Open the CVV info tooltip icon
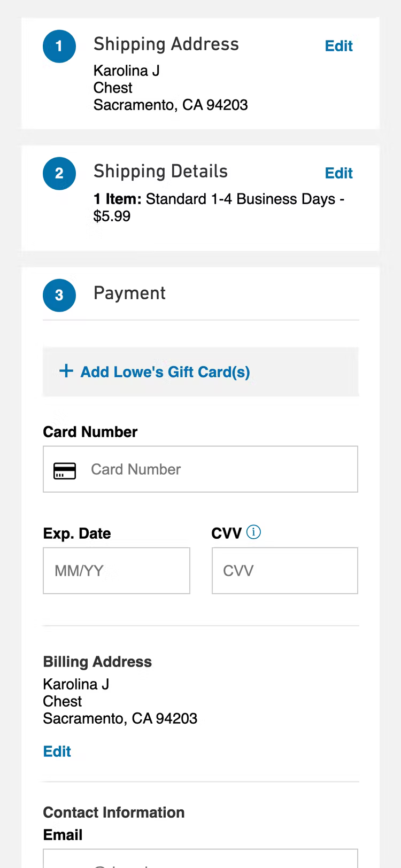The image size is (401, 868). (x=253, y=532)
